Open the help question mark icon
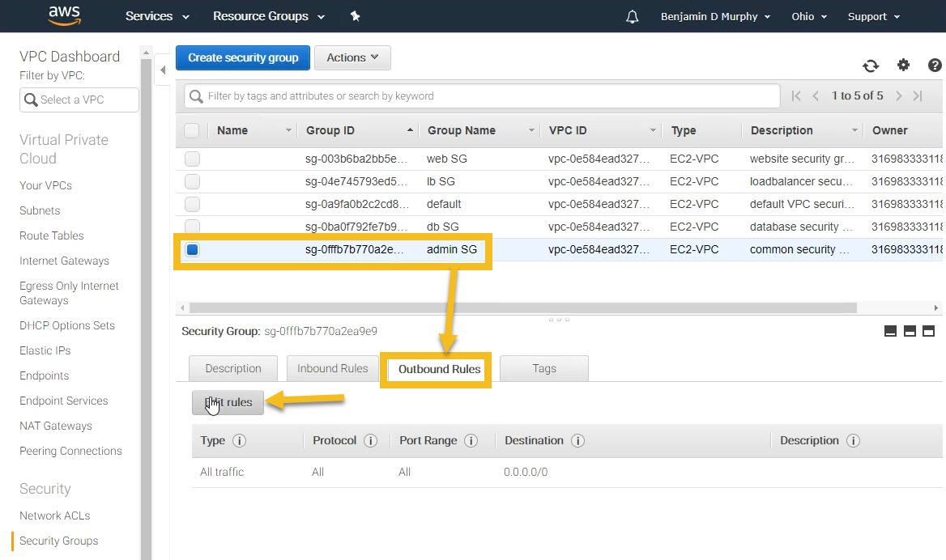 tap(935, 65)
